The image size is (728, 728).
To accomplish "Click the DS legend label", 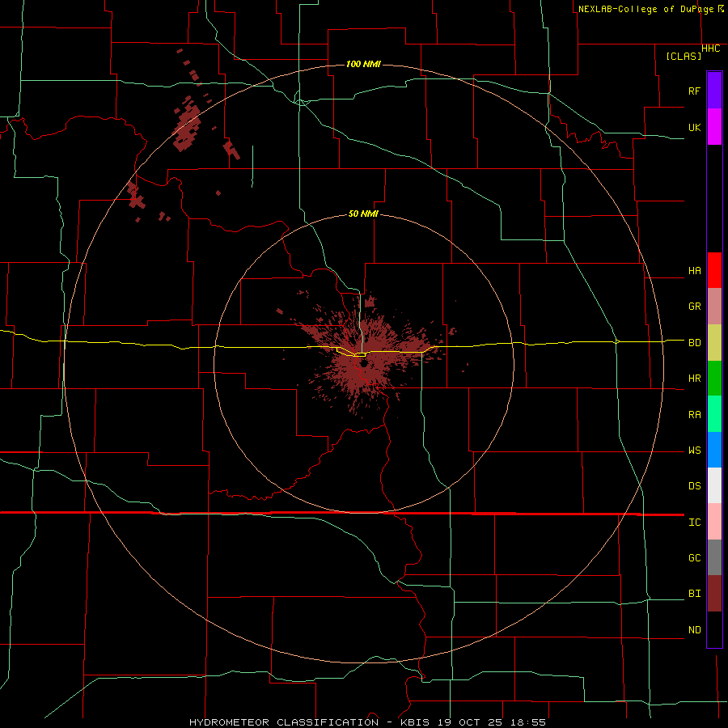I will click(x=694, y=485).
